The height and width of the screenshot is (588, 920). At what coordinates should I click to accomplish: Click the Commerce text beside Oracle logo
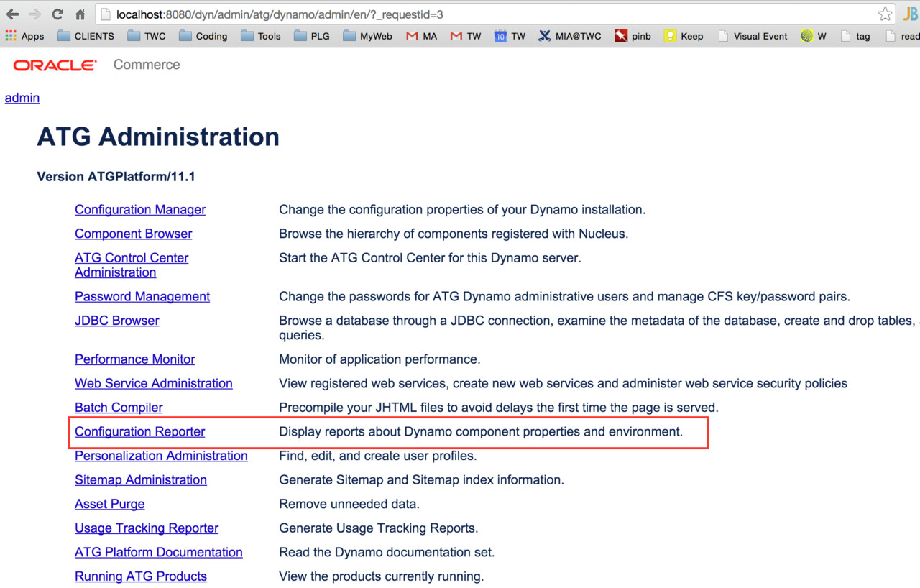(147, 65)
